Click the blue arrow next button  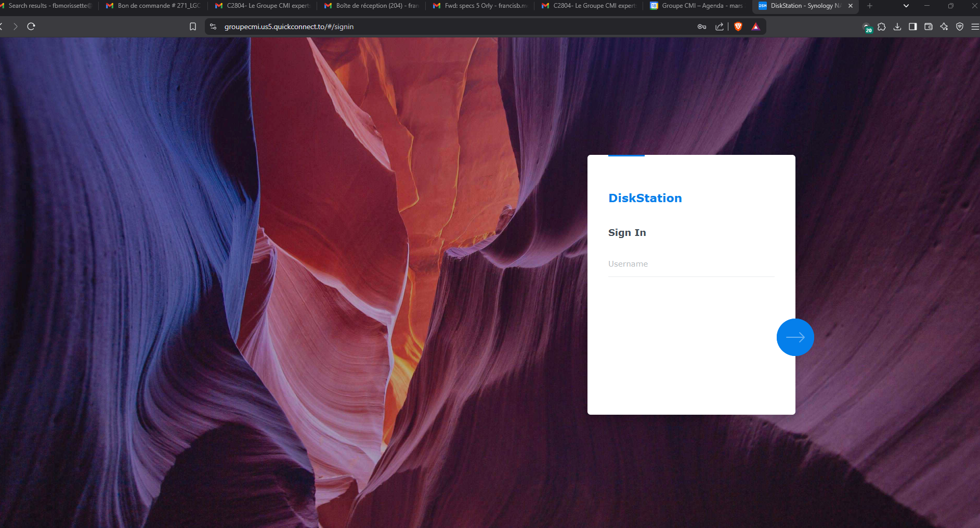click(795, 337)
